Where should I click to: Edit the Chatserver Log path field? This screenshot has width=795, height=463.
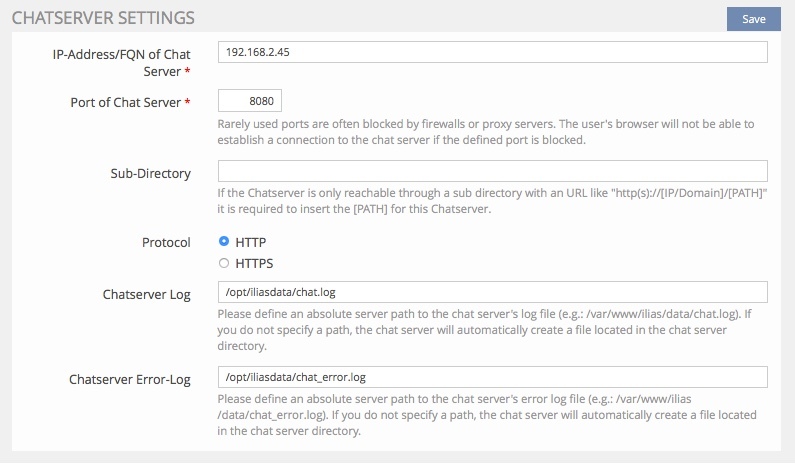coord(491,291)
